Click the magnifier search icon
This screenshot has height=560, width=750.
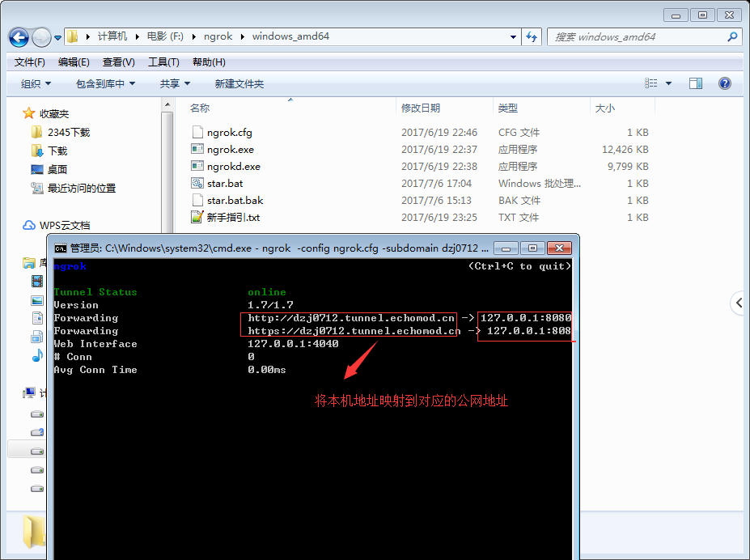(x=732, y=36)
